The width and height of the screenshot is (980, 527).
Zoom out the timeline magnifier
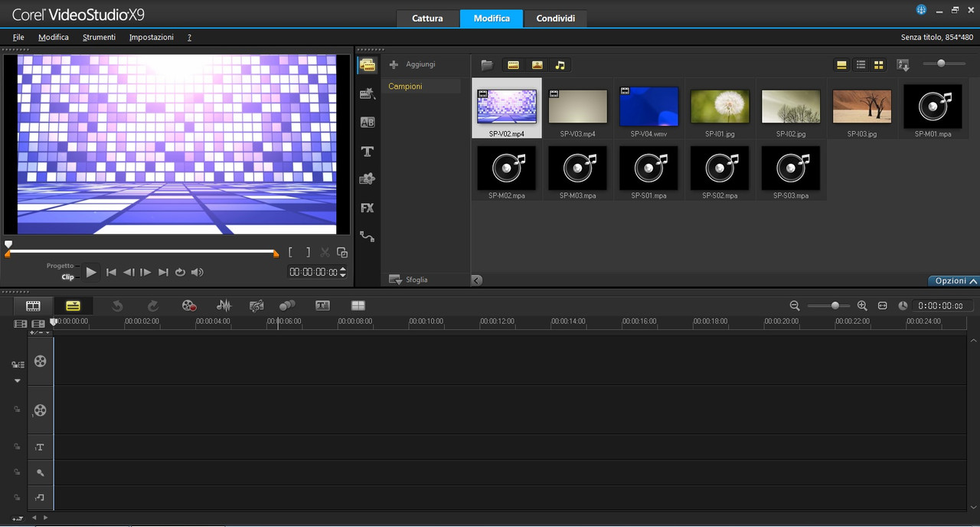tap(795, 306)
